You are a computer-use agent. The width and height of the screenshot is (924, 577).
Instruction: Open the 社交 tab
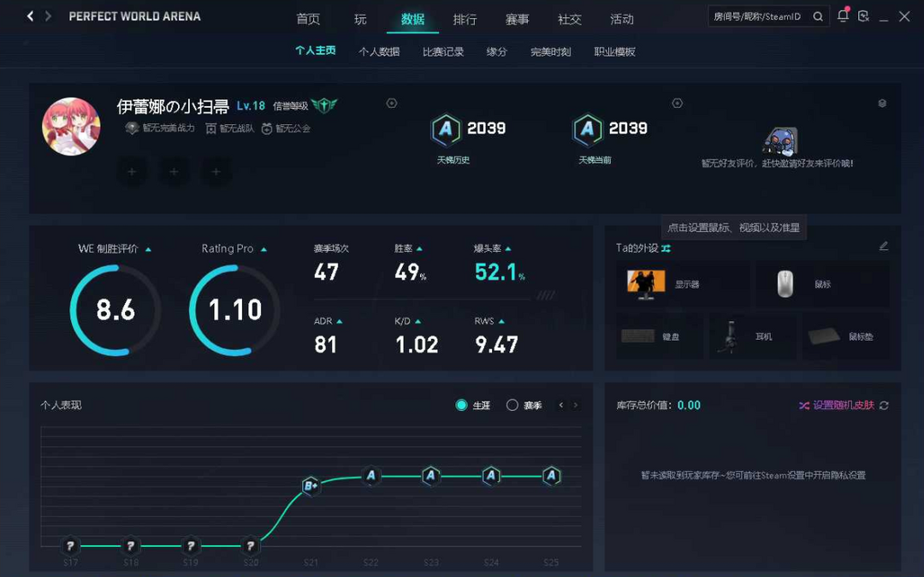point(569,20)
